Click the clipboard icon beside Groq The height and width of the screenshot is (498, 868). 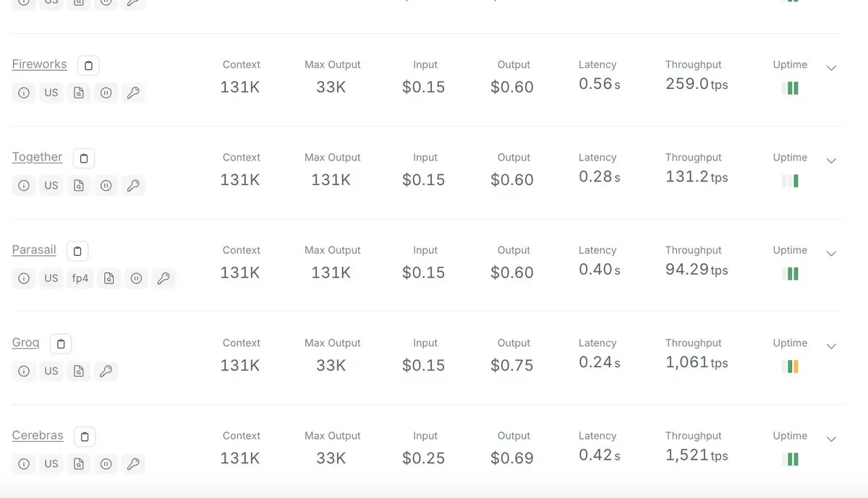61,343
